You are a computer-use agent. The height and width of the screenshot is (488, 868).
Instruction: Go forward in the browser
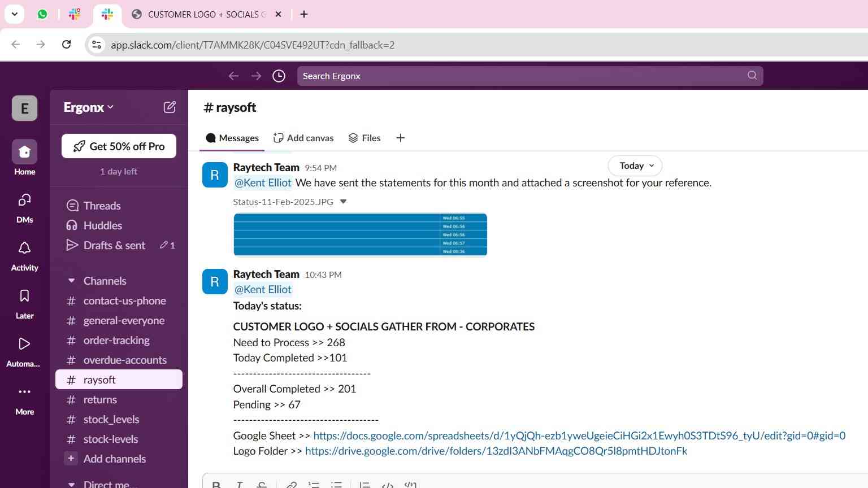click(41, 45)
